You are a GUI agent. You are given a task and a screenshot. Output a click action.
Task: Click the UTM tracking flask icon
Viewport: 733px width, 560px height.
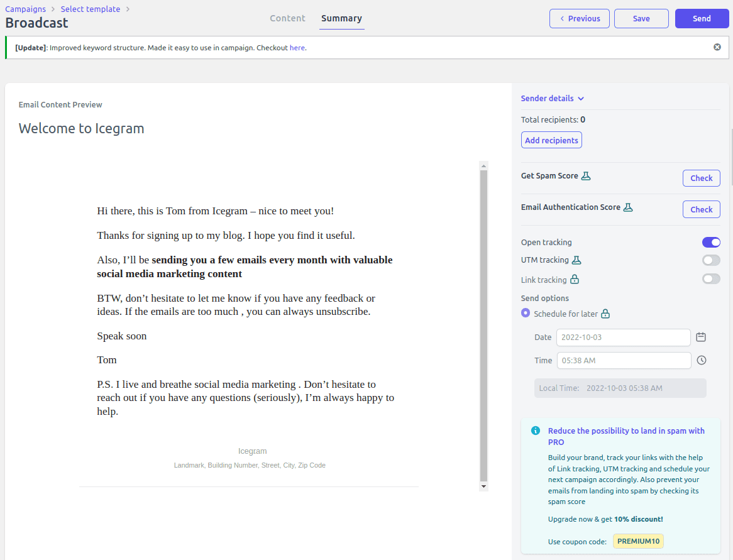click(x=577, y=260)
